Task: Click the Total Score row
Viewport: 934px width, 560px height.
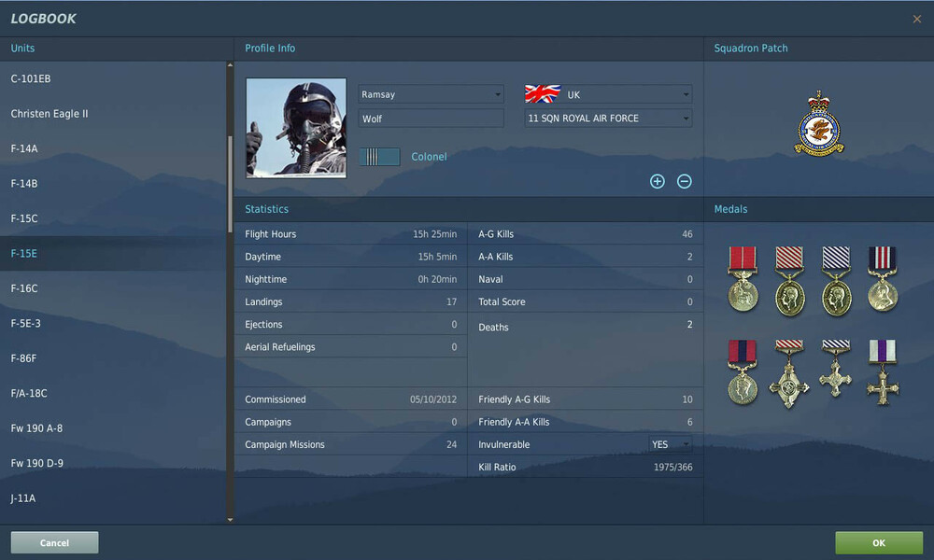Action: pos(585,301)
